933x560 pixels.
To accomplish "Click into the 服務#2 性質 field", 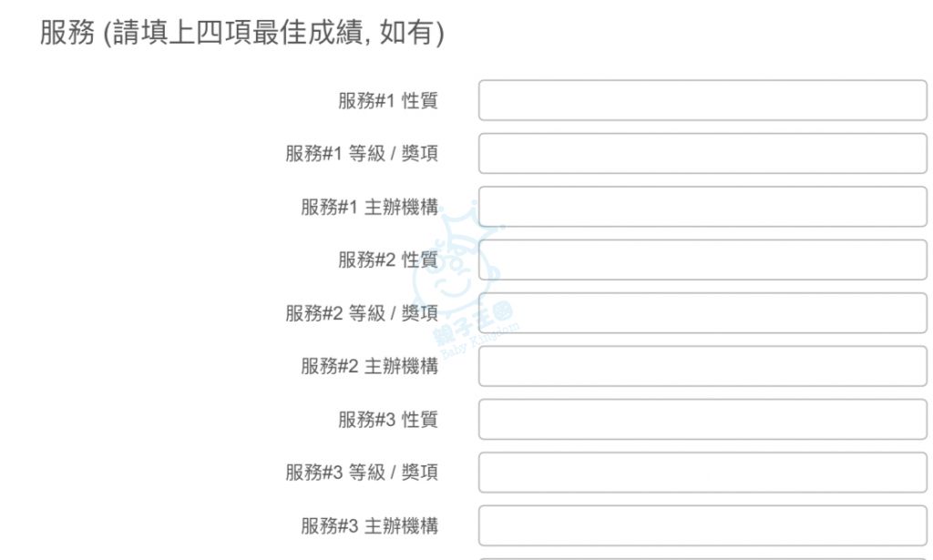I will (x=702, y=260).
